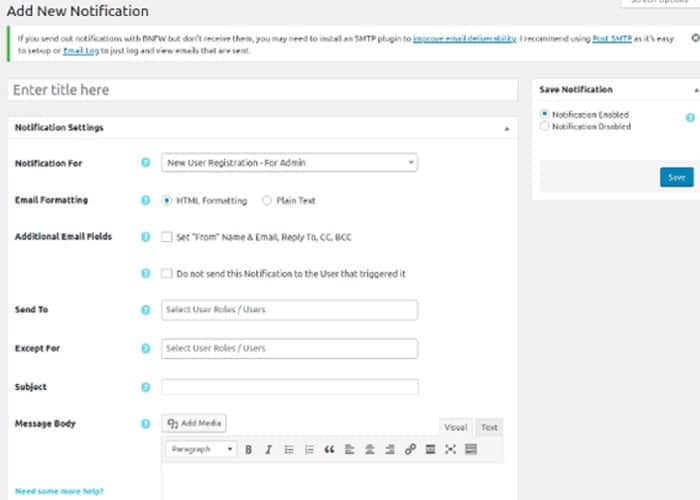
Task: Select HTML Formatting radio button
Action: coord(167,200)
